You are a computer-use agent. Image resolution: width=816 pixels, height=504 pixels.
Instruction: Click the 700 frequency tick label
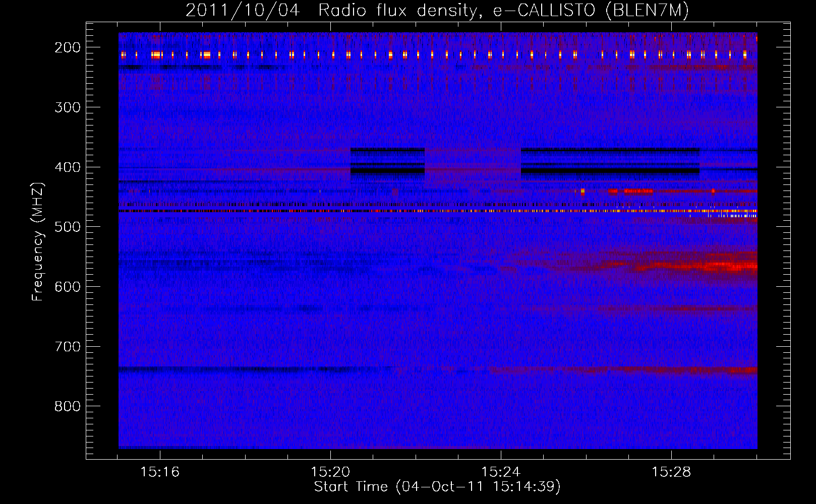coord(68,346)
